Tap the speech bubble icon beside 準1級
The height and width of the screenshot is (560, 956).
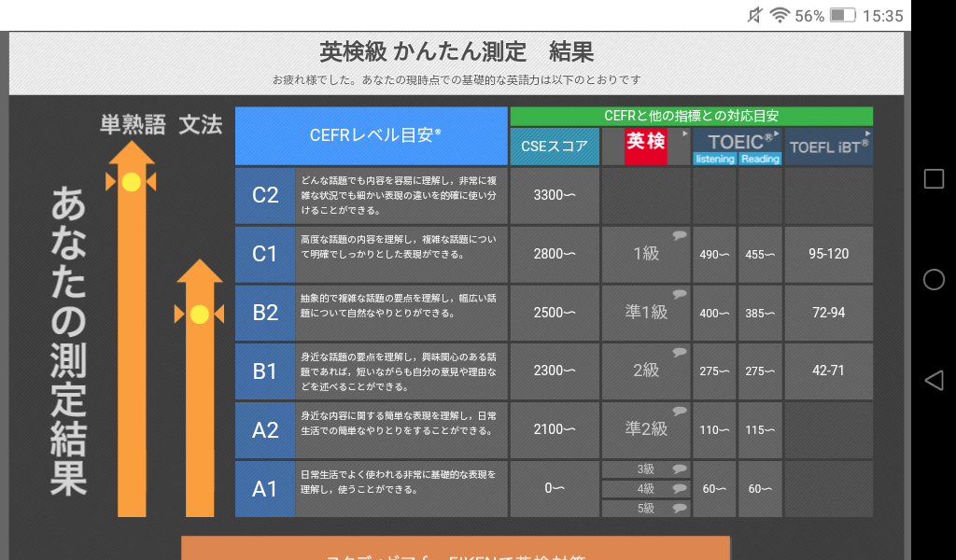(679, 294)
